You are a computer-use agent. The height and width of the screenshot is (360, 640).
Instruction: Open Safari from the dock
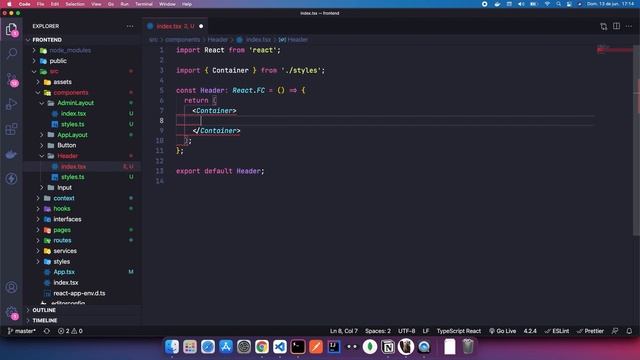click(x=208, y=347)
